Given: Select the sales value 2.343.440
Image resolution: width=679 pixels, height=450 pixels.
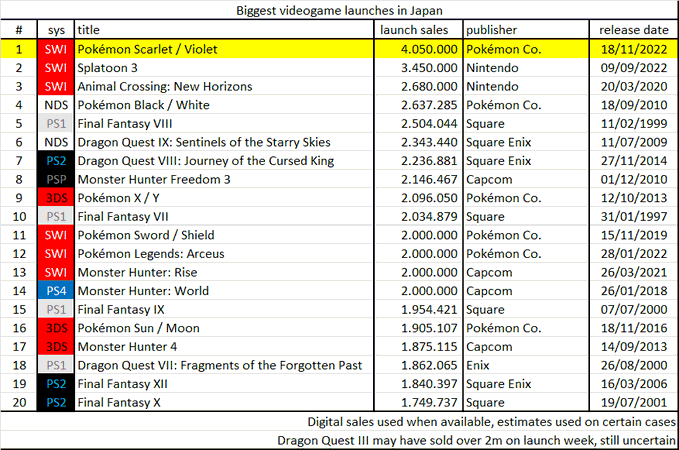Looking at the screenshot, I should point(429,142).
